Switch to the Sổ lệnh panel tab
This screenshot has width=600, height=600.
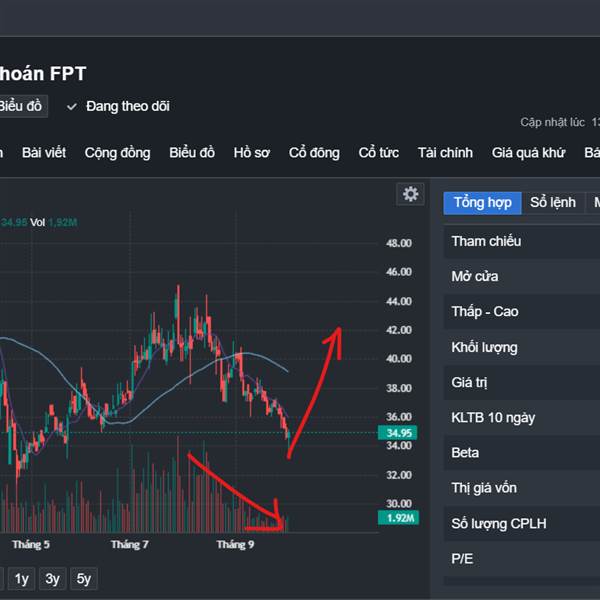[x=553, y=202]
